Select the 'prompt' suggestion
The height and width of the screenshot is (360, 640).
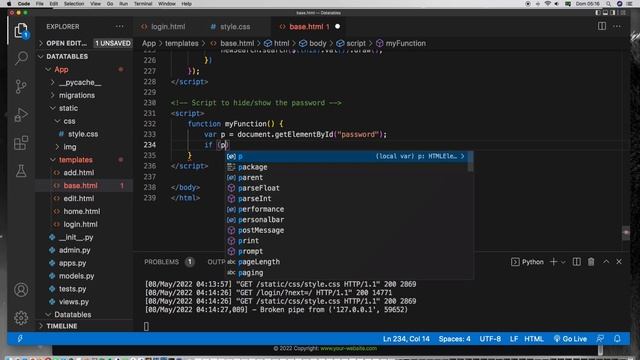point(349,251)
